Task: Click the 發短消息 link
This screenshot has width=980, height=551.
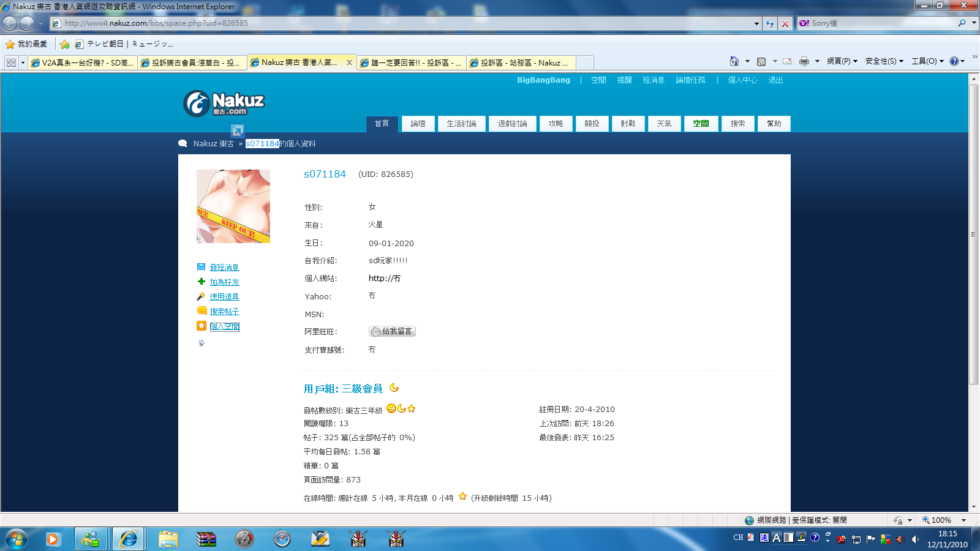Action: pyautogui.click(x=225, y=268)
